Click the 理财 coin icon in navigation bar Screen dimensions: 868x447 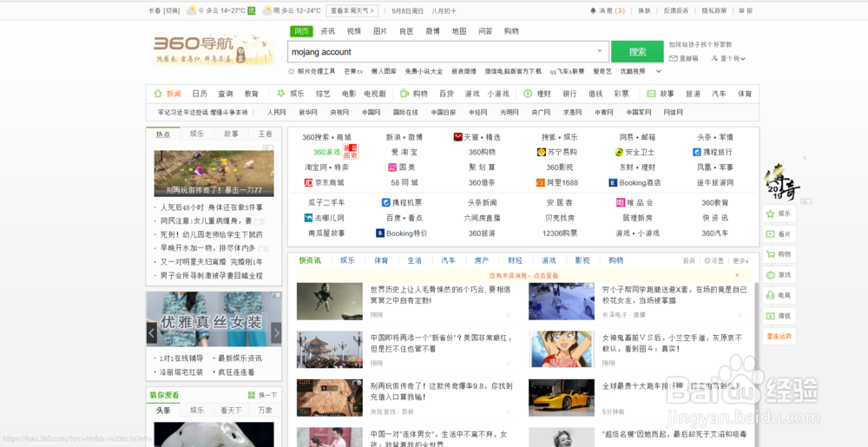click(x=528, y=94)
